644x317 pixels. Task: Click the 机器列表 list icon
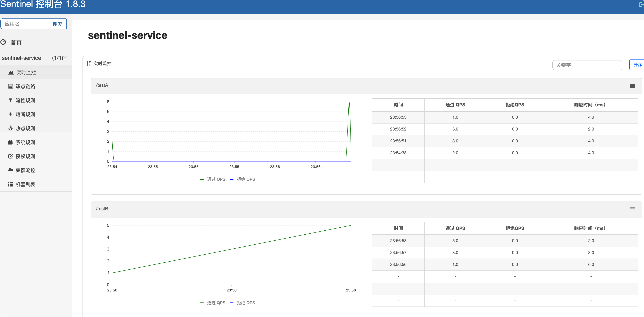(10, 184)
